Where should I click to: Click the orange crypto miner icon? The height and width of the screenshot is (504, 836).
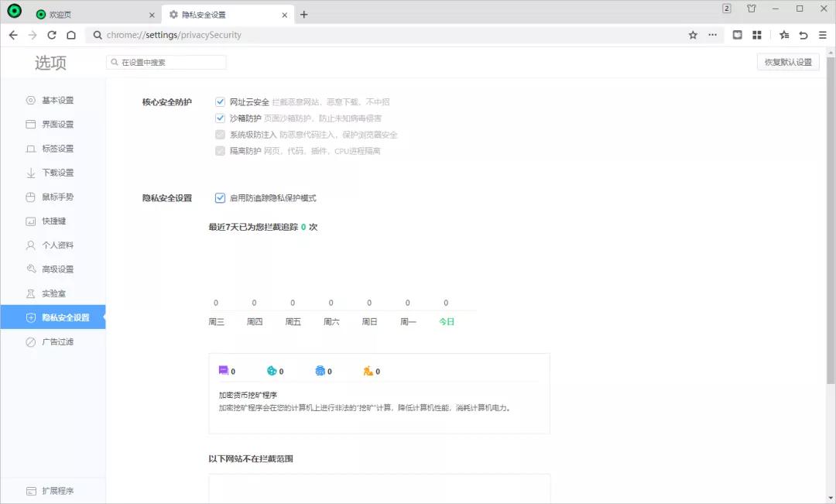tap(370, 371)
